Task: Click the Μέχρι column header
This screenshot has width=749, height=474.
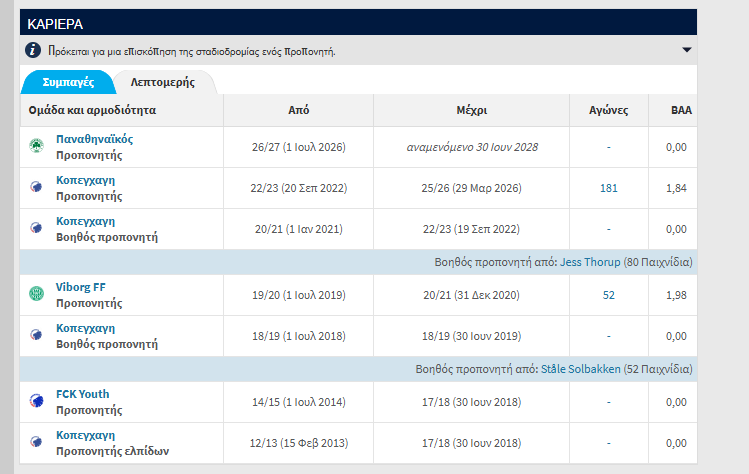Action: (471, 110)
